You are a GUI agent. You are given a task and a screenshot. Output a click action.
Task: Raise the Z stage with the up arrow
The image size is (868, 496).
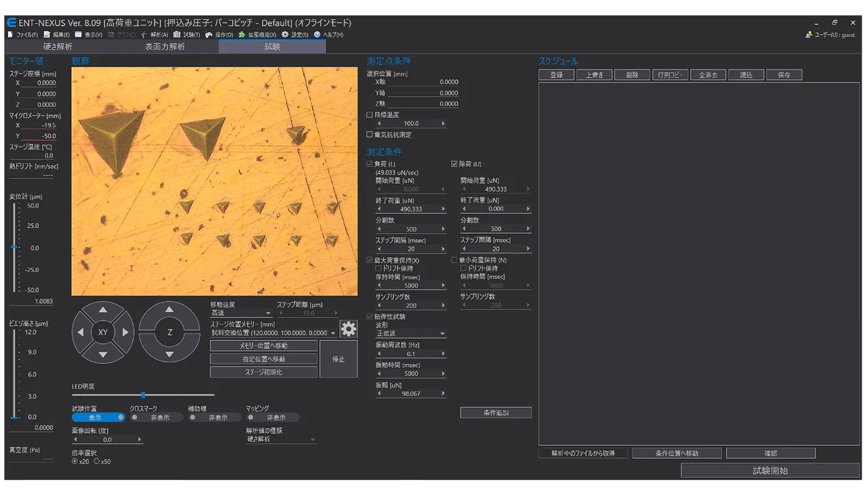(x=170, y=310)
